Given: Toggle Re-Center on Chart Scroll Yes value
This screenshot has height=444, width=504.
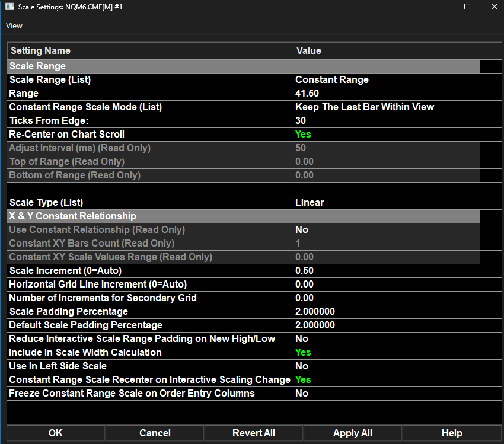Looking at the screenshot, I should [x=387, y=135].
